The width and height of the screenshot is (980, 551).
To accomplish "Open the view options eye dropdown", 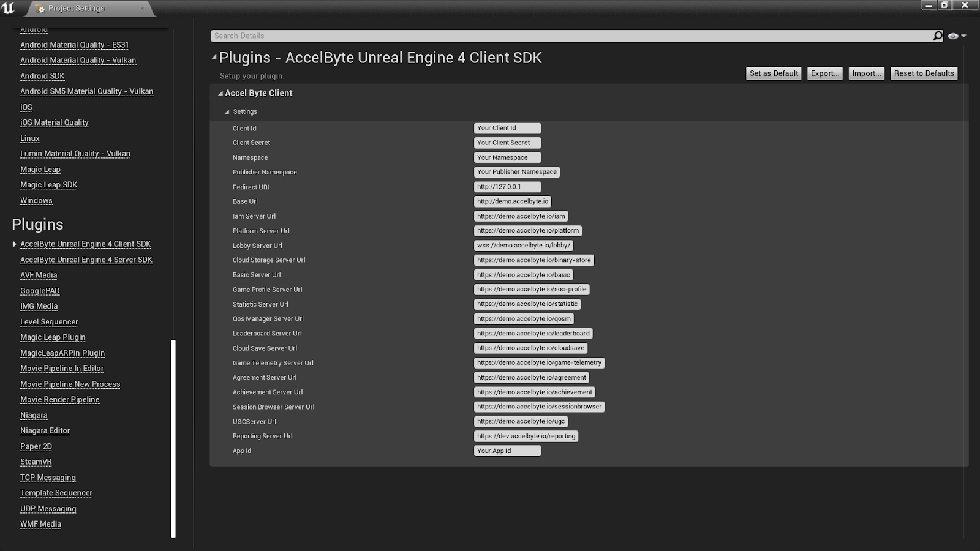I will [x=957, y=36].
